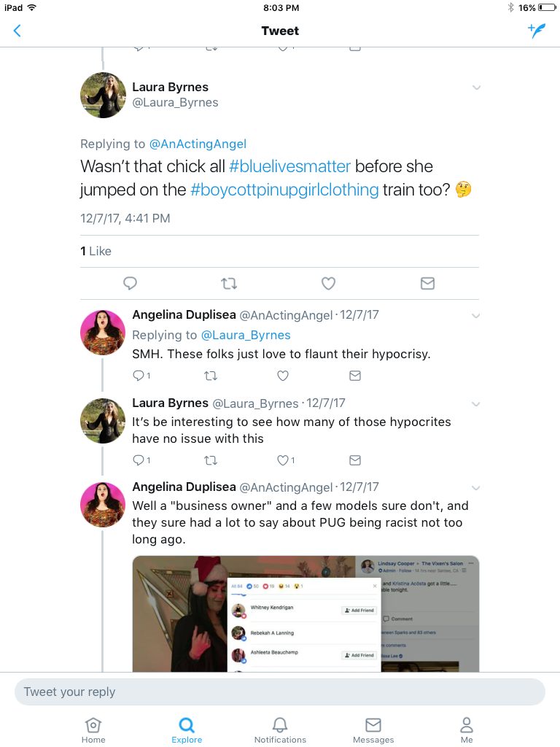Open the attached Facebook screenshot image
The image size is (560, 747).
pyautogui.click(x=306, y=614)
